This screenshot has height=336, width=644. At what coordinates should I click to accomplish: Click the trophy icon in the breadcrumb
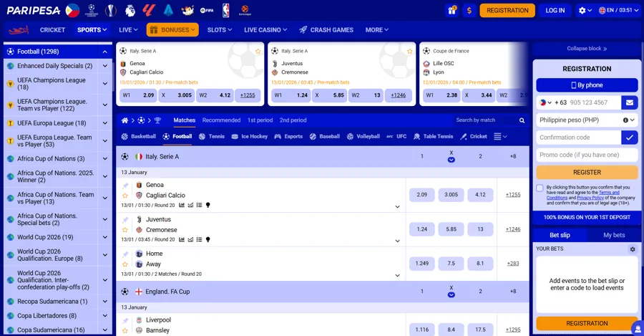pyautogui.click(x=157, y=120)
